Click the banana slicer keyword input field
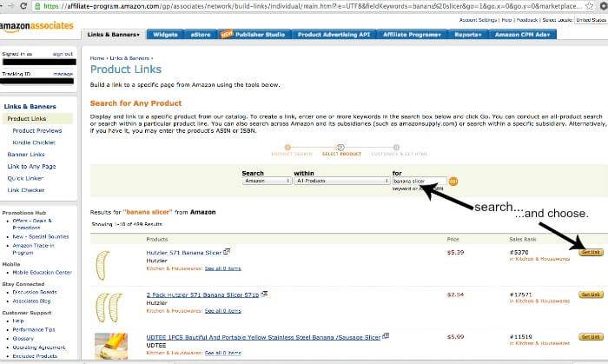Screen dimensions: 608x364 [x=420, y=181]
